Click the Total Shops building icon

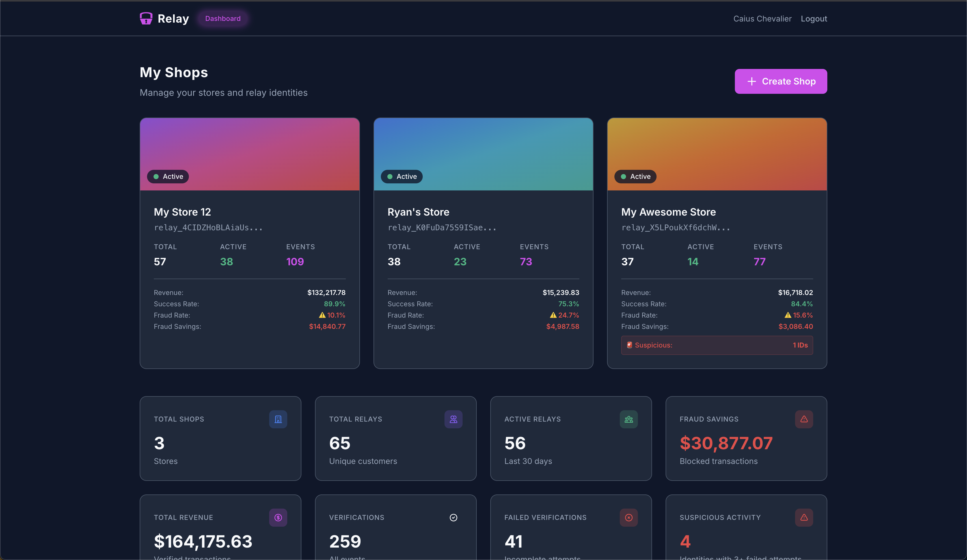(x=278, y=419)
